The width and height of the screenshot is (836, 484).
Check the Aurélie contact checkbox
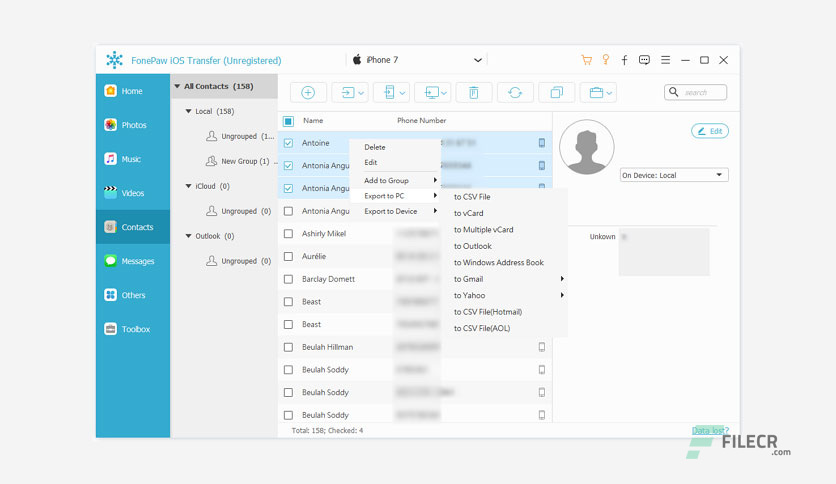(288, 256)
